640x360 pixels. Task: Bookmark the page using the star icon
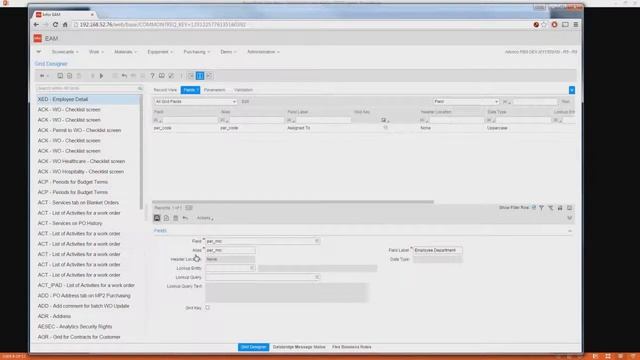point(544,25)
